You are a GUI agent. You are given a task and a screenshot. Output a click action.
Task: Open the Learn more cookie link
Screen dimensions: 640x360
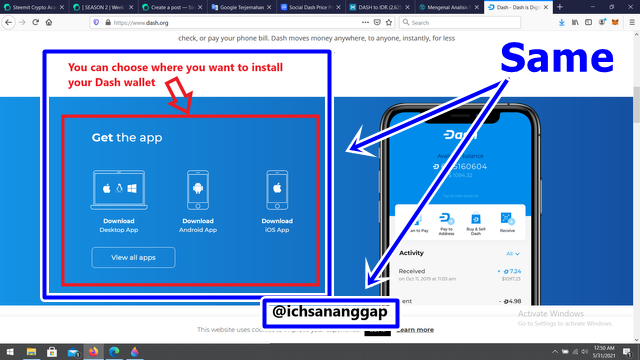(x=415, y=330)
